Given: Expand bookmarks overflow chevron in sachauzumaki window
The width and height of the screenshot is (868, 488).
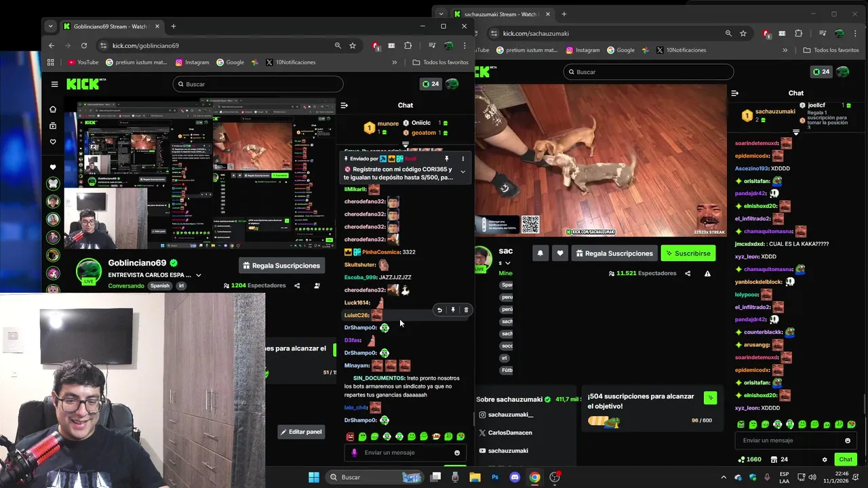Looking at the screenshot, I should click(x=785, y=50).
